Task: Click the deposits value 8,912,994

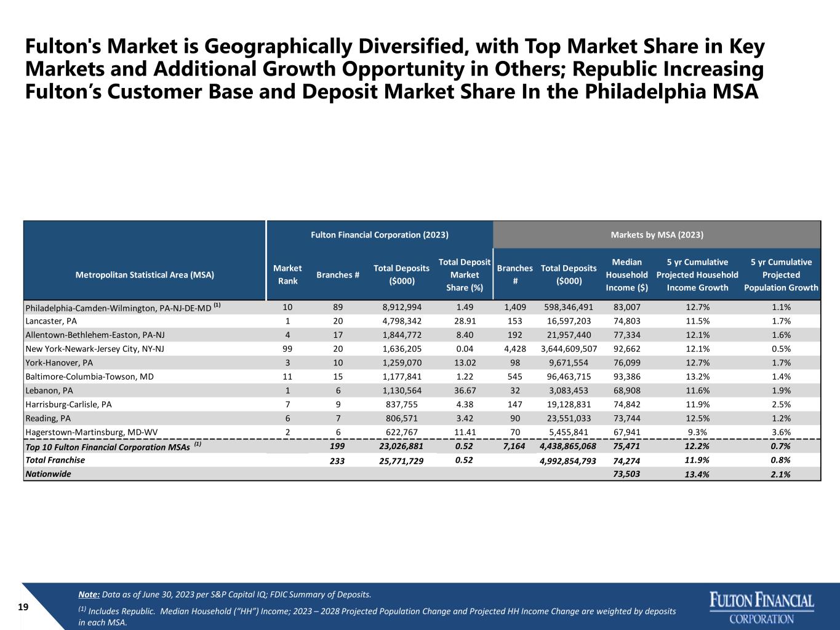Action: (402, 307)
